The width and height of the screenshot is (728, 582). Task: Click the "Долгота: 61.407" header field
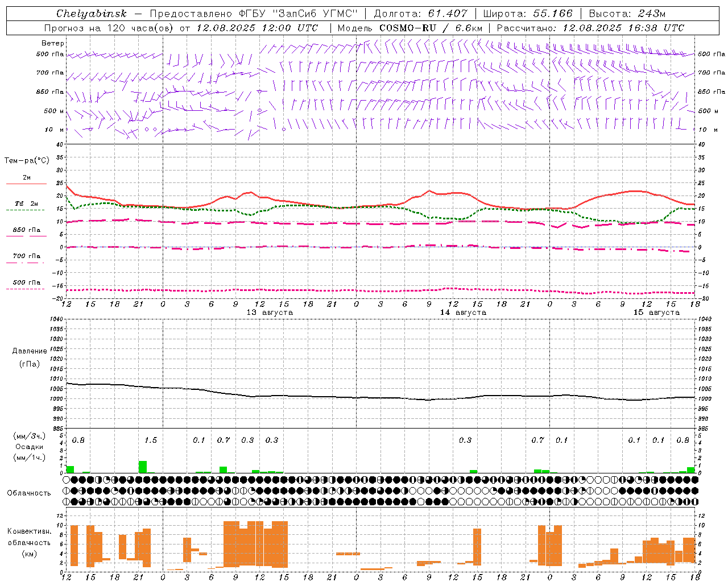click(x=420, y=14)
